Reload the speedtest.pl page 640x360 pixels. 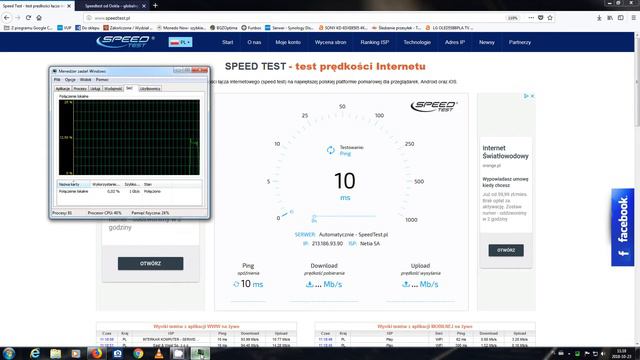click(28, 18)
